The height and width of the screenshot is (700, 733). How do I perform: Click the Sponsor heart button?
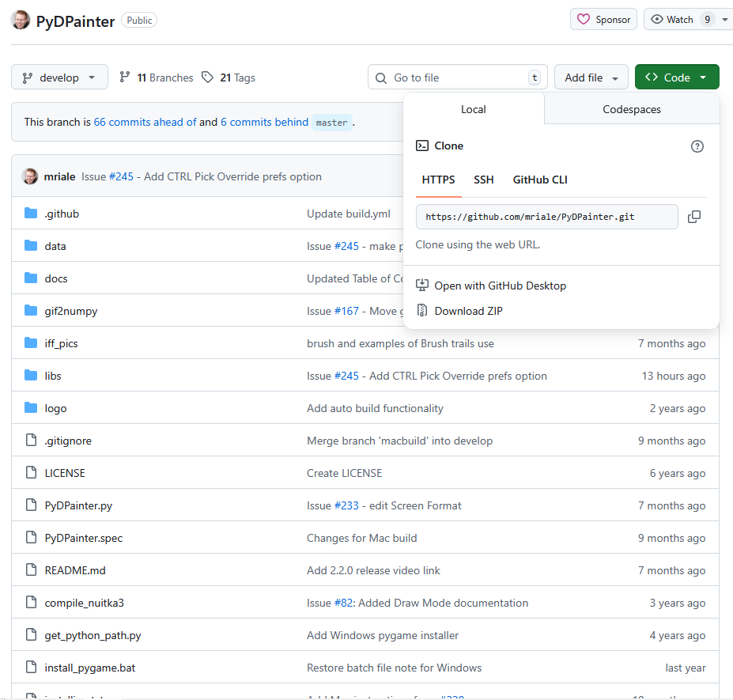603,20
